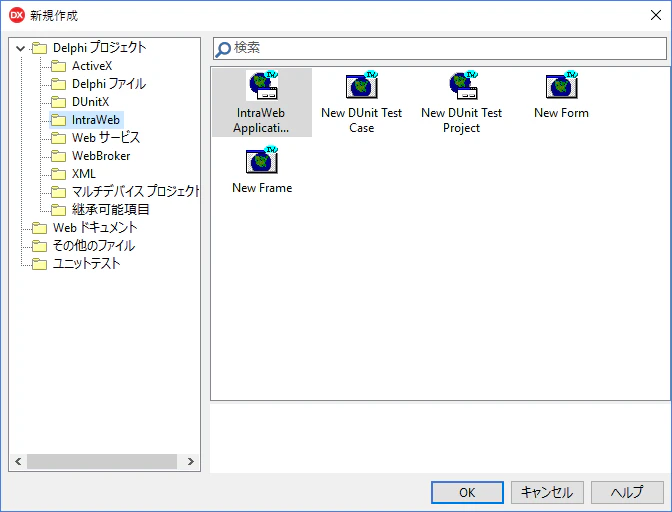
Task: Select the New DUnit Test Project icon
Action: pyautogui.click(x=462, y=85)
